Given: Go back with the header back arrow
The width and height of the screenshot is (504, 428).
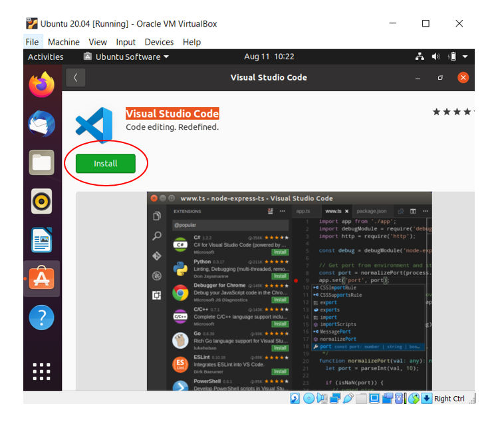Looking at the screenshot, I should [x=76, y=78].
